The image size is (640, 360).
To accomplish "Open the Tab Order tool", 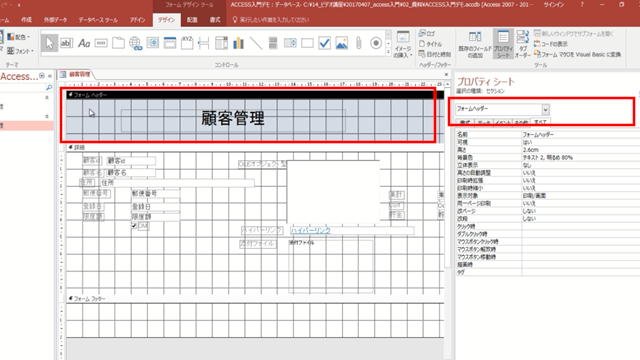I will (522, 44).
